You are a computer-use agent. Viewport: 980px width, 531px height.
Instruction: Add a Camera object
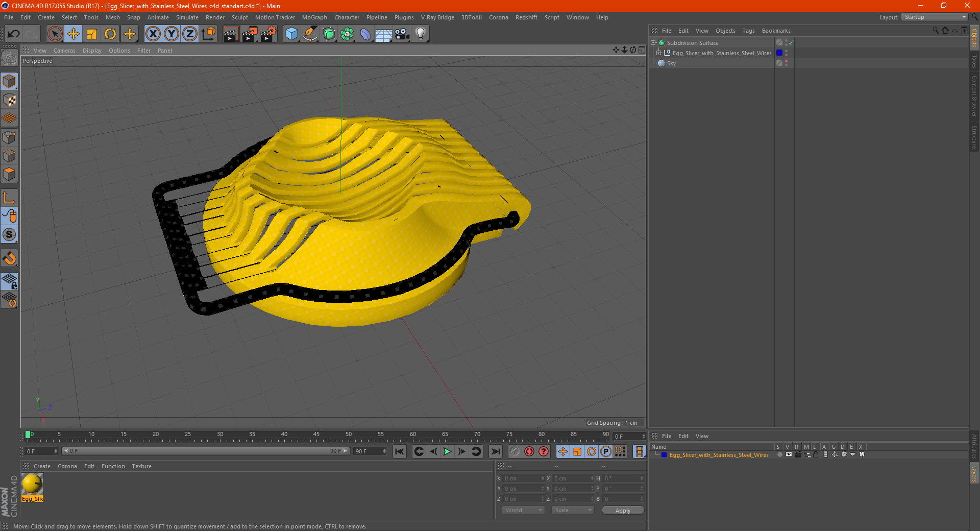402,34
